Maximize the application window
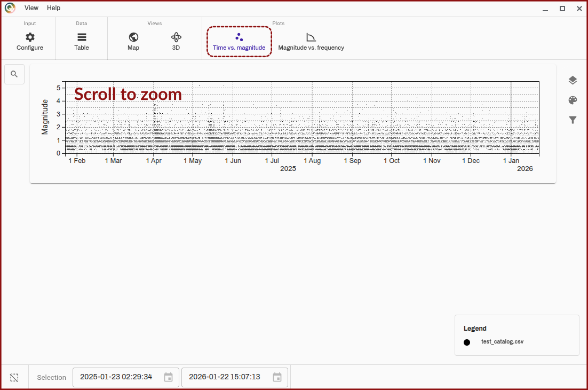This screenshot has width=588, height=390. tap(562, 9)
